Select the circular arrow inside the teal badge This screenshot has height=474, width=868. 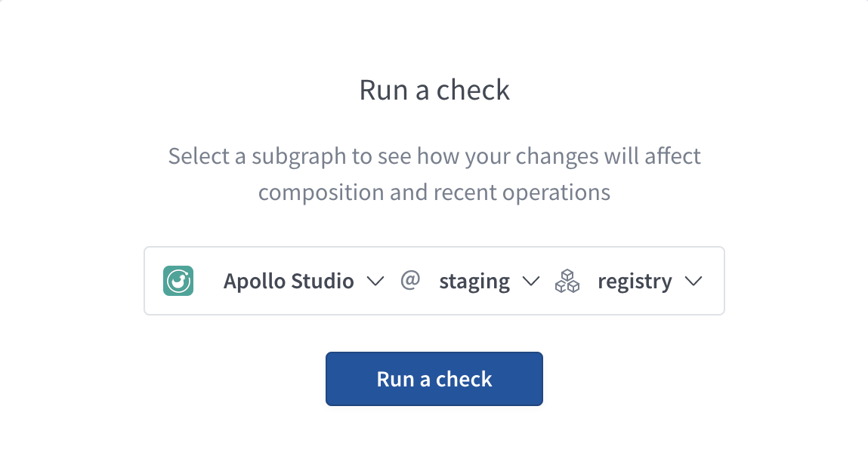tap(178, 280)
